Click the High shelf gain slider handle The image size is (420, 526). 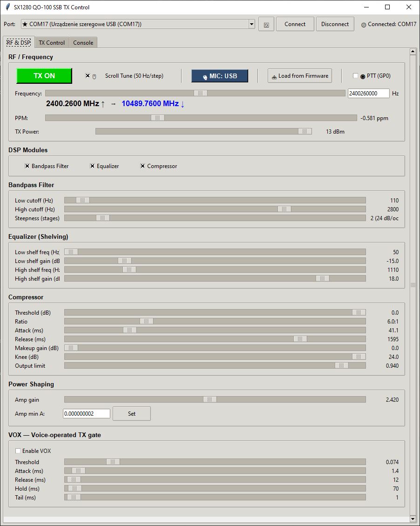pyautogui.click(x=323, y=278)
